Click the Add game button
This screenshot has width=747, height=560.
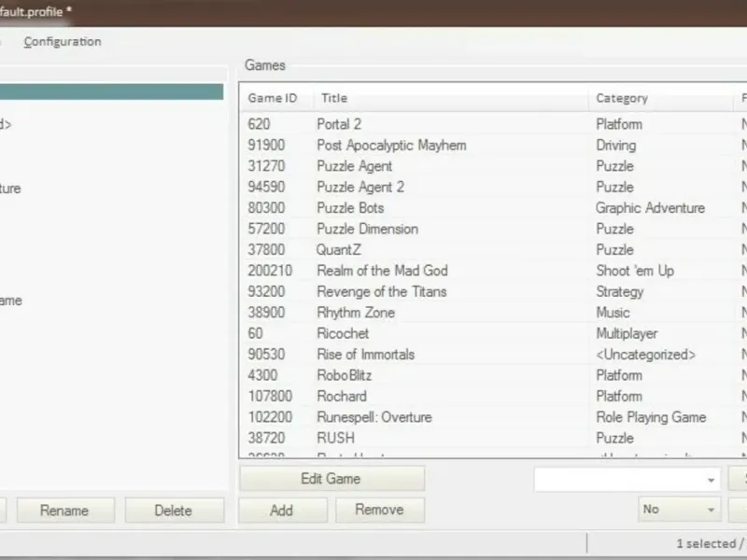282,510
